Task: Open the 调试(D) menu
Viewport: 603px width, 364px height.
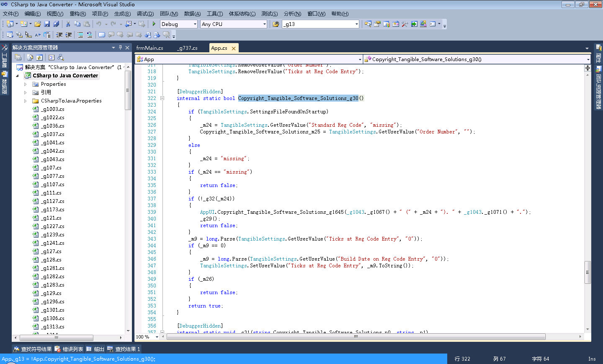Action: pos(145,14)
